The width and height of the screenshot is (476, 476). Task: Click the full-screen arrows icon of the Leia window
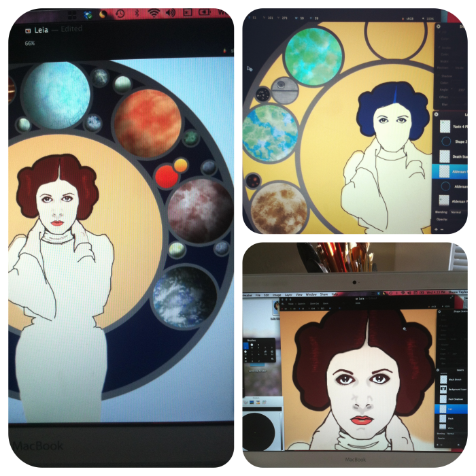[x=451, y=298]
